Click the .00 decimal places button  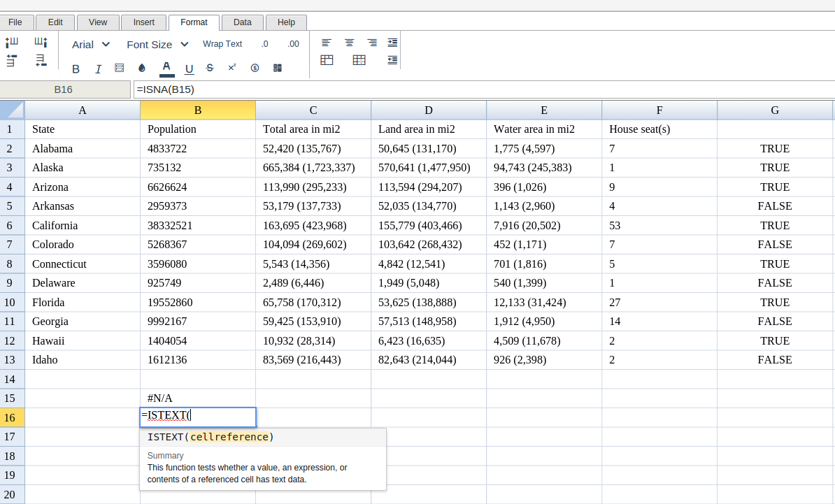tap(293, 44)
